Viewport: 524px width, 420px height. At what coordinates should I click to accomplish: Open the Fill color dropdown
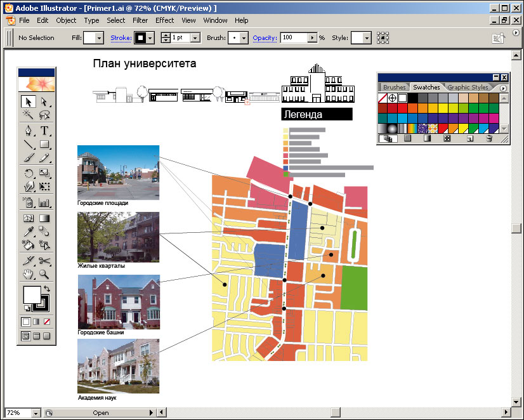tap(99, 38)
